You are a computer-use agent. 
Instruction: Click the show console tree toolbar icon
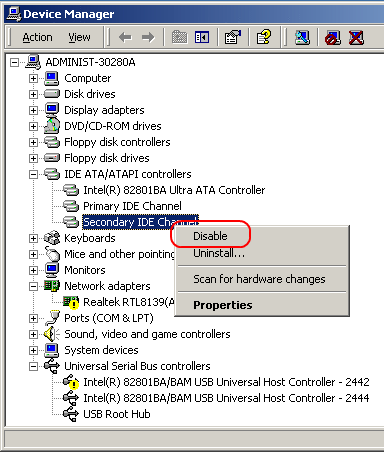[179, 37]
